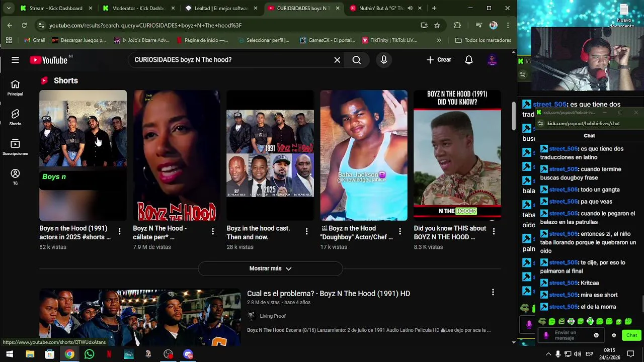The width and height of the screenshot is (644, 362).
Task: Show more bookmarks with the chevron
Action: [x=439, y=40]
